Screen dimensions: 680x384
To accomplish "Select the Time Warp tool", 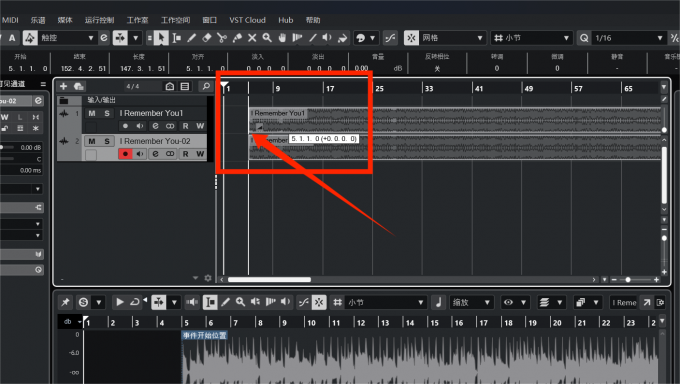I will click(x=297, y=38).
